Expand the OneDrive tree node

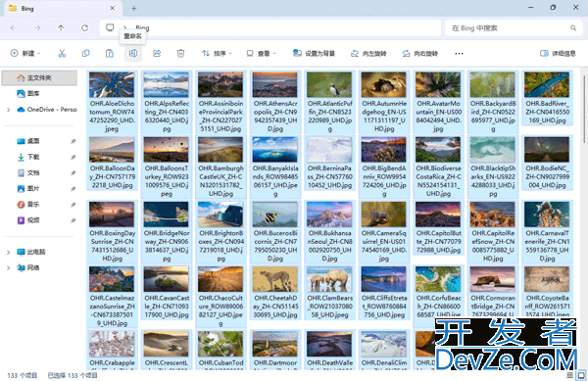pos(8,110)
